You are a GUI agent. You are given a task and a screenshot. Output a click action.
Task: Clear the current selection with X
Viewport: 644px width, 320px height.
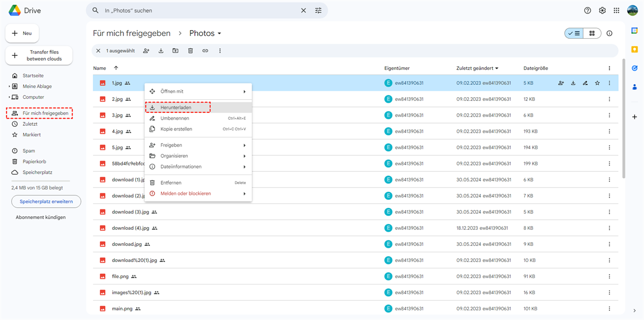[98, 51]
